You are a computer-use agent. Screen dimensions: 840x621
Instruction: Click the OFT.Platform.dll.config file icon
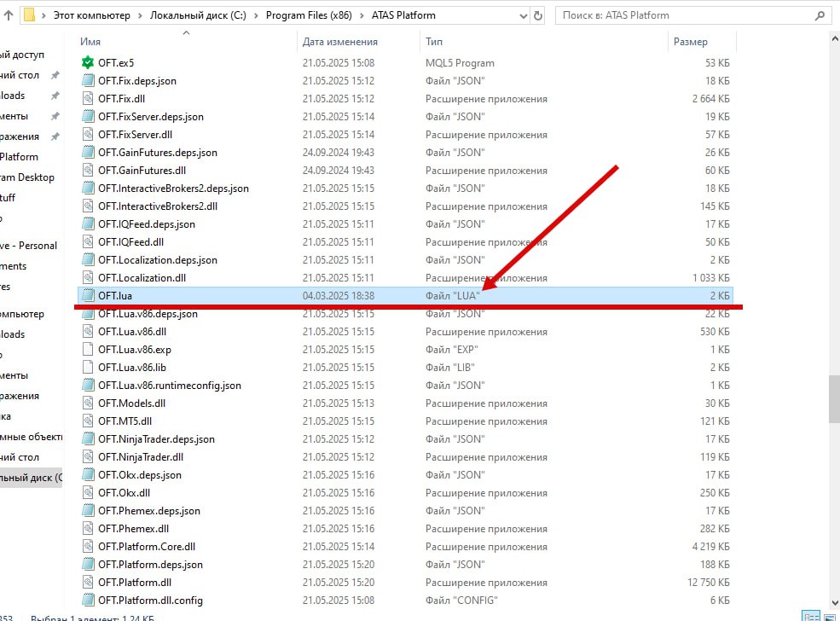tap(88, 601)
